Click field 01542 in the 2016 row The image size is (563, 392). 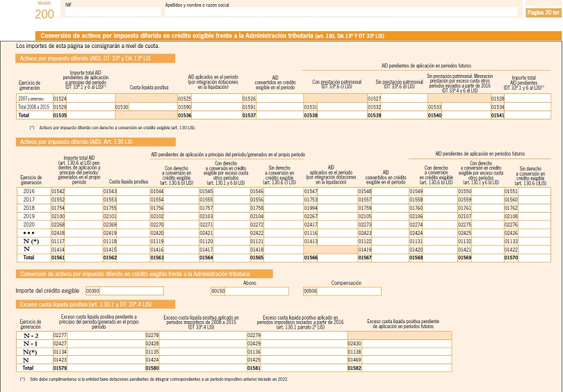(x=83, y=191)
